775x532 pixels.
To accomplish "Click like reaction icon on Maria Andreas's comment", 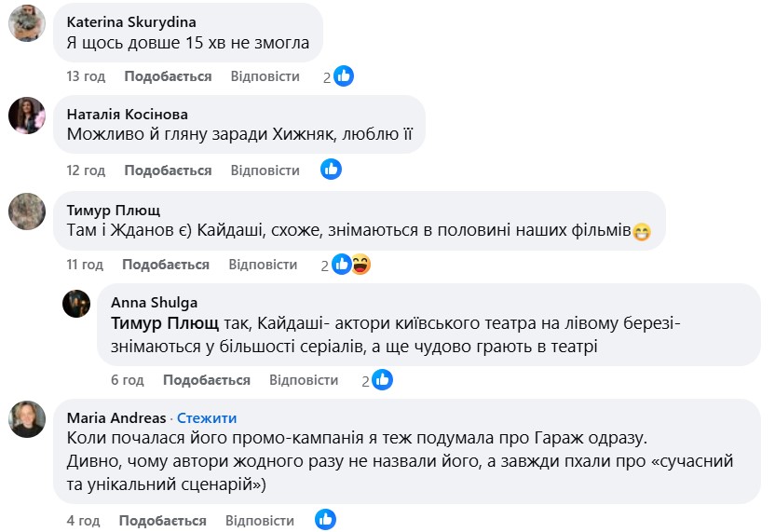I will 325,520.
